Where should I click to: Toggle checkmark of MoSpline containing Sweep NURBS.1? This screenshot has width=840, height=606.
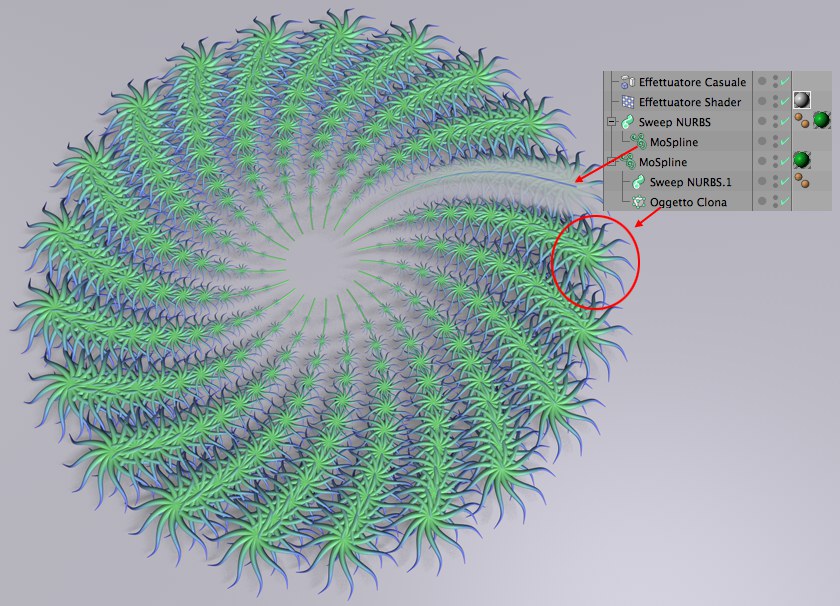pos(785,161)
